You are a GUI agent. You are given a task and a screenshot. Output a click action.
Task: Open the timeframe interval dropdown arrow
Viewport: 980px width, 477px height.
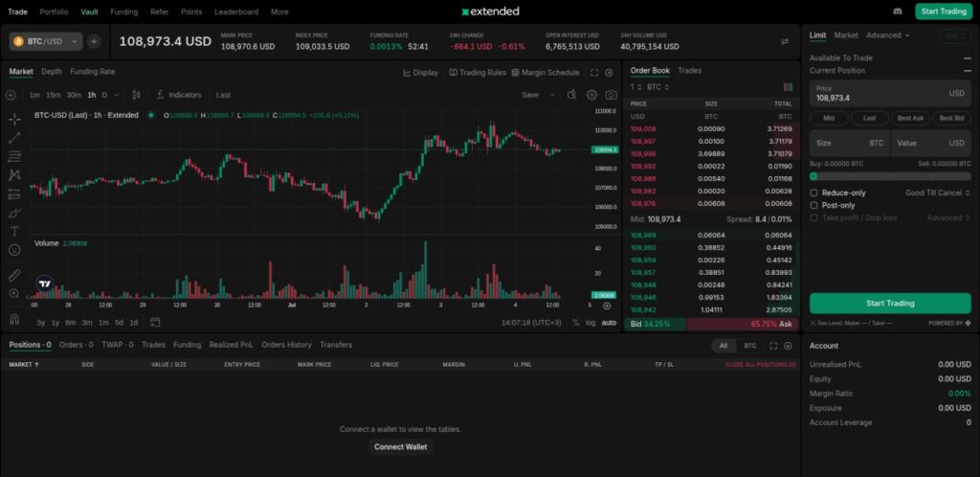[x=116, y=95]
